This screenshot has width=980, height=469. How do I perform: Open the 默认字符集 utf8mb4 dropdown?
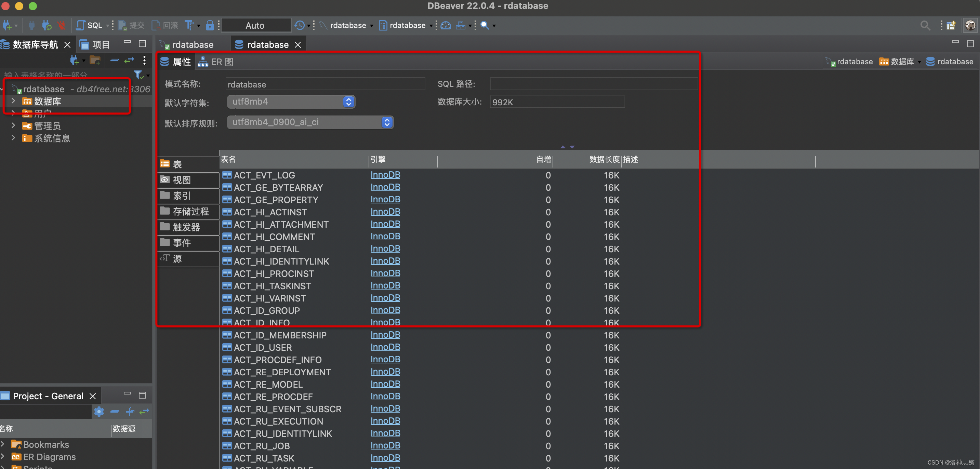tap(291, 102)
